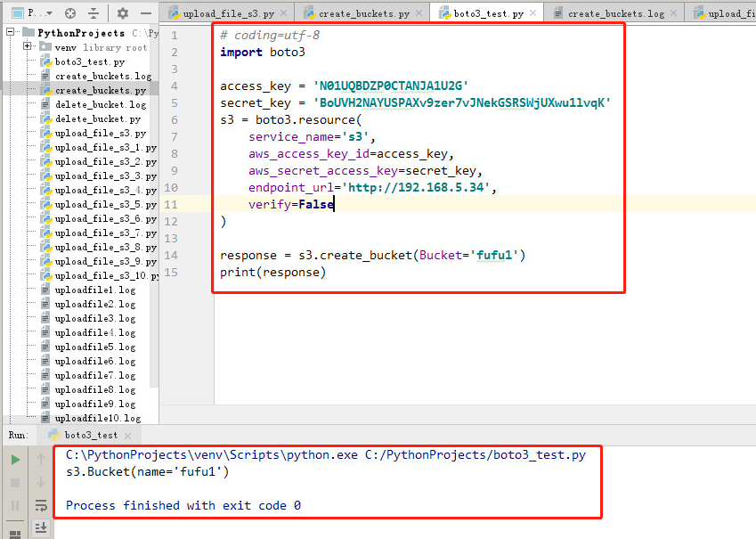Select upload_file_s3_8.py file

106,247
